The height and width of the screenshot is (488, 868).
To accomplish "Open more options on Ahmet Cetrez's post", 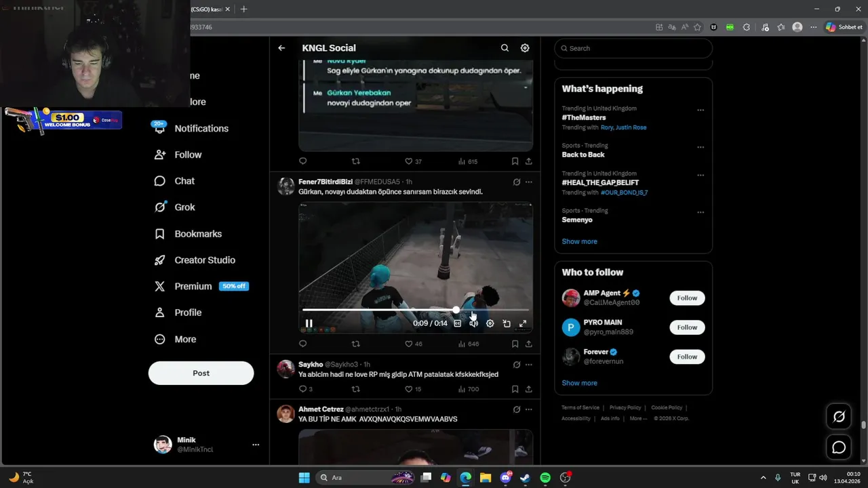I will point(529,409).
